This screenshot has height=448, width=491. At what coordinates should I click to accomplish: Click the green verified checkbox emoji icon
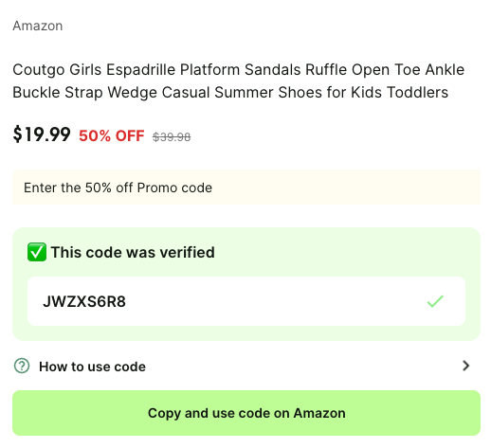tap(37, 252)
